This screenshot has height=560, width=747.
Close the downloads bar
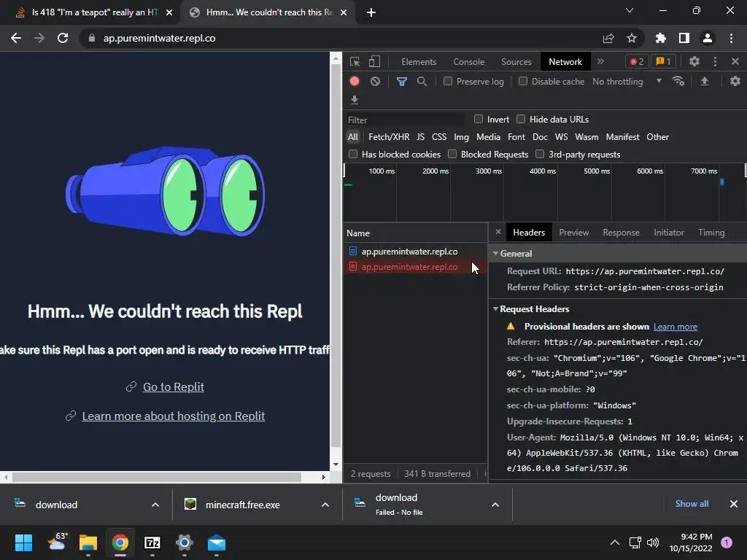734,504
